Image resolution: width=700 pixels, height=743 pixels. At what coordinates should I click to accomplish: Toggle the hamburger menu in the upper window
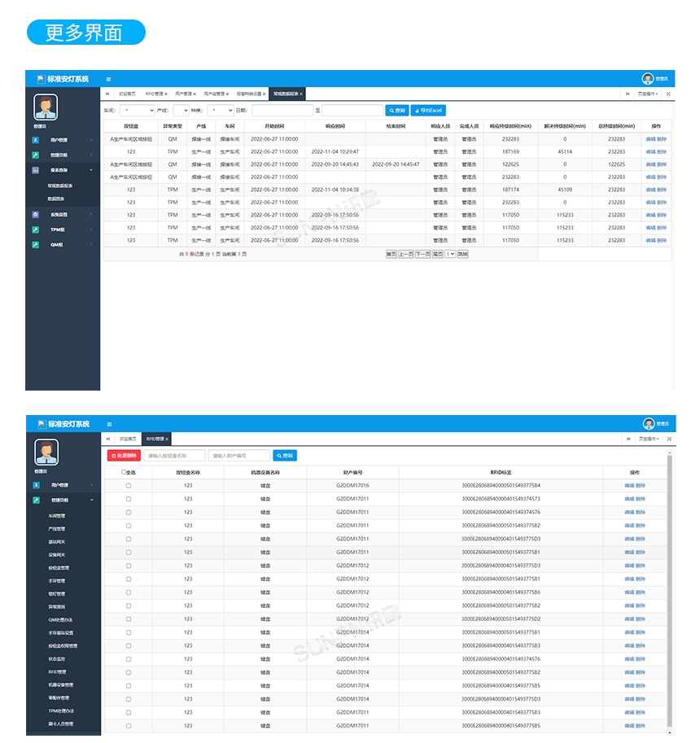coord(109,79)
